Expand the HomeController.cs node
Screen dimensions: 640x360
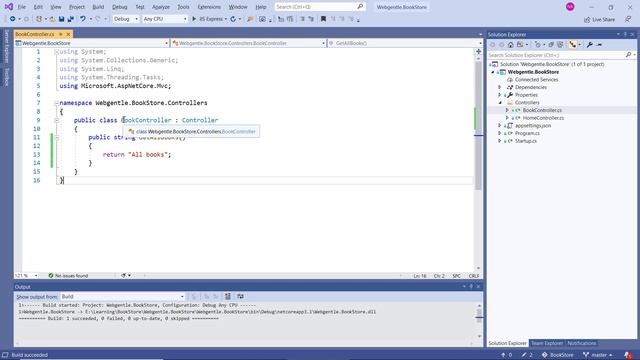click(x=507, y=118)
